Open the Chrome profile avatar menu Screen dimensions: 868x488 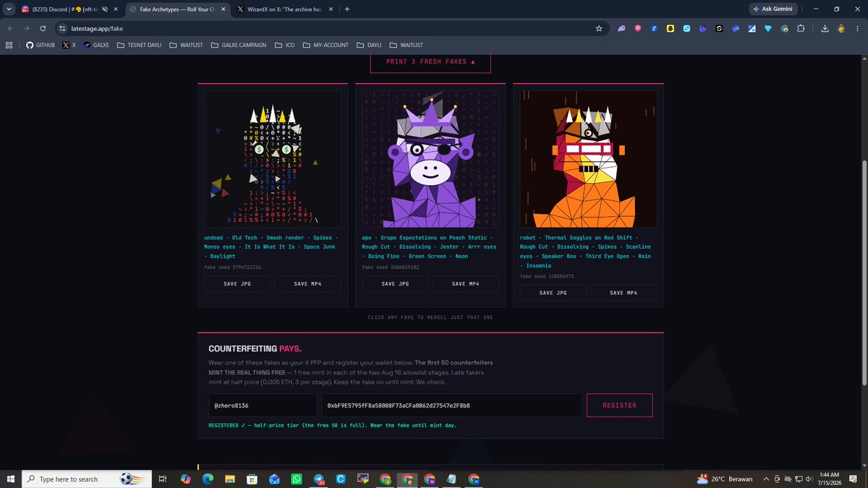(x=841, y=28)
